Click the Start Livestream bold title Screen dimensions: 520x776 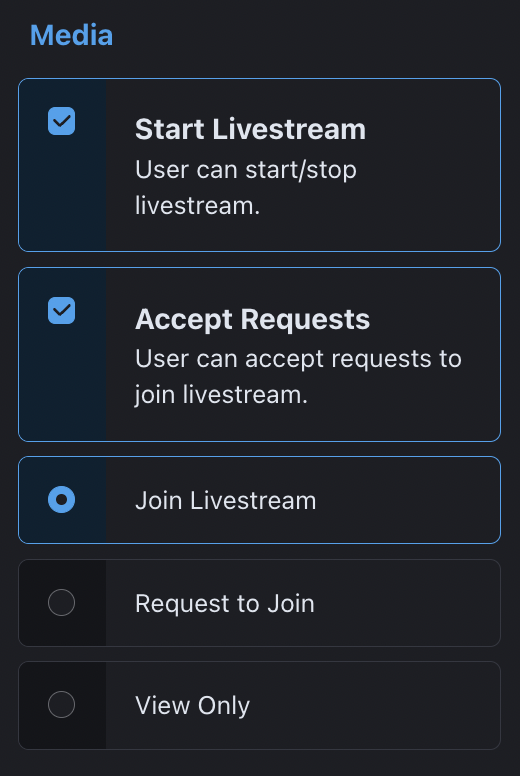click(250, 129)
